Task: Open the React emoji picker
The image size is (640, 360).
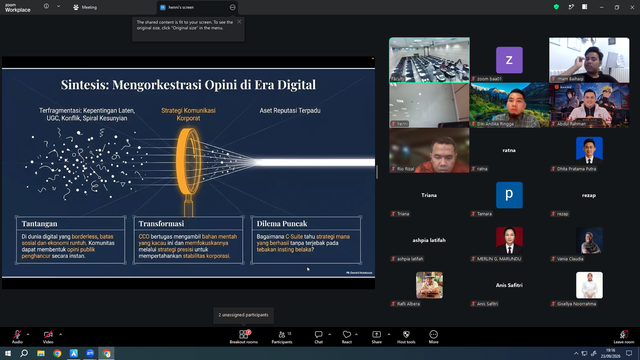Action: coord(347,337)
